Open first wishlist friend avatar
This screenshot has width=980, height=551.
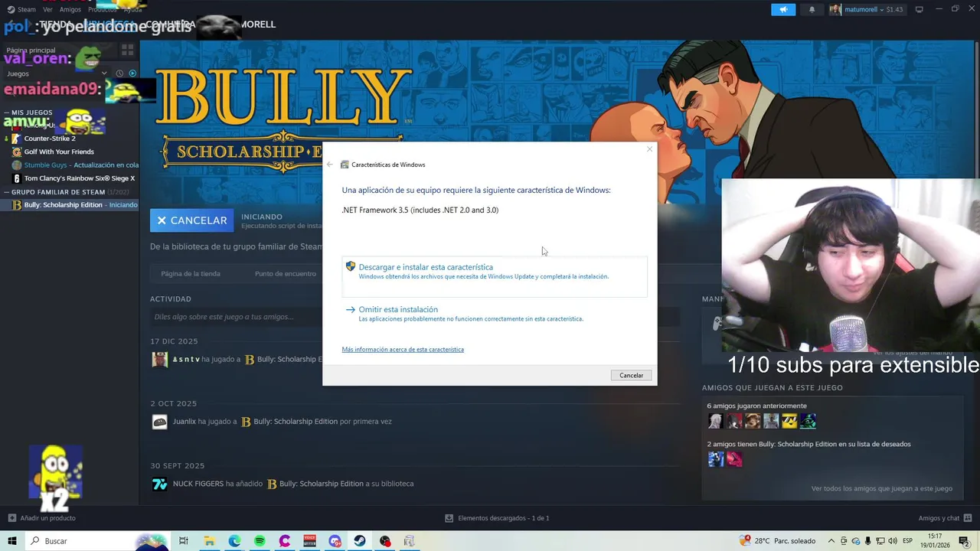tap(715, 459)
